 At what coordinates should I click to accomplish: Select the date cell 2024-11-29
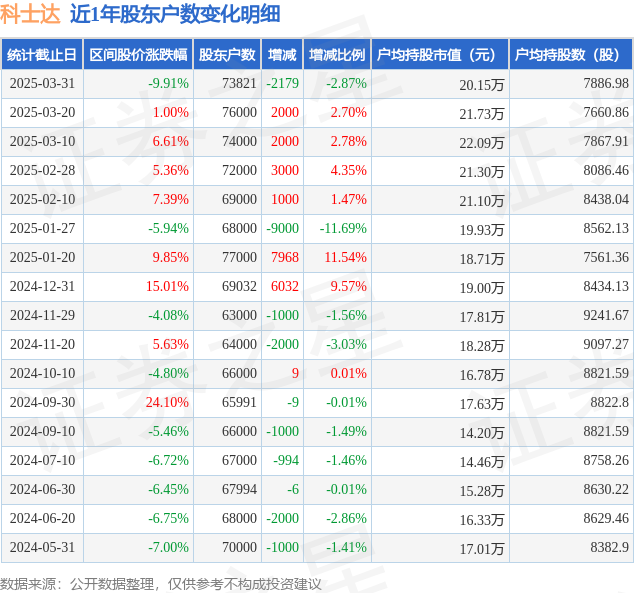pos(42,315)
